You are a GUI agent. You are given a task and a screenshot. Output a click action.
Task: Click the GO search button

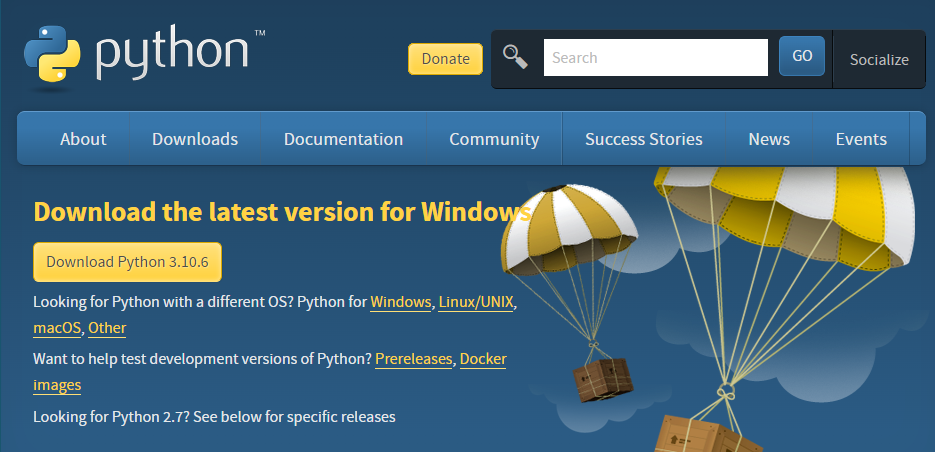[802, 56]
